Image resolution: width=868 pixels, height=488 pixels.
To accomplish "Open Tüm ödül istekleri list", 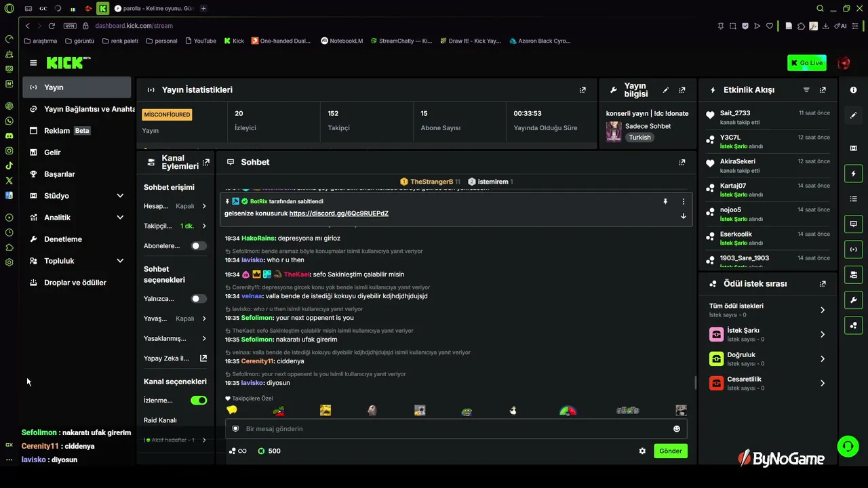I will [x=768, y=310].
